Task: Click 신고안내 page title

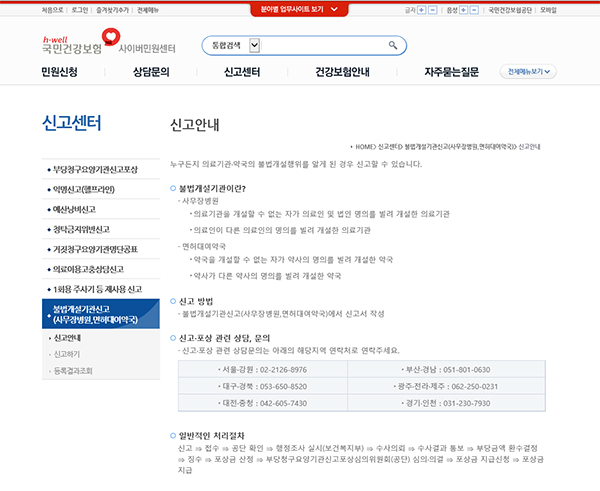Action: 194,125
